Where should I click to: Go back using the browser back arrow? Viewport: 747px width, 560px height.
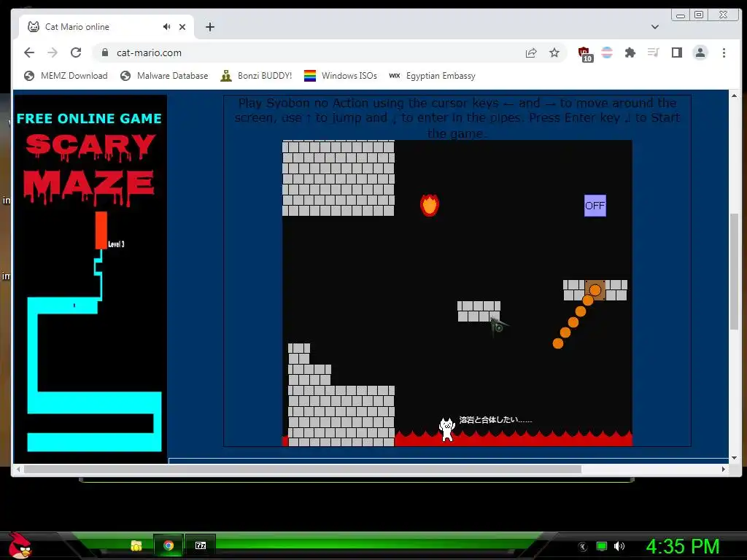click(29, 52)
